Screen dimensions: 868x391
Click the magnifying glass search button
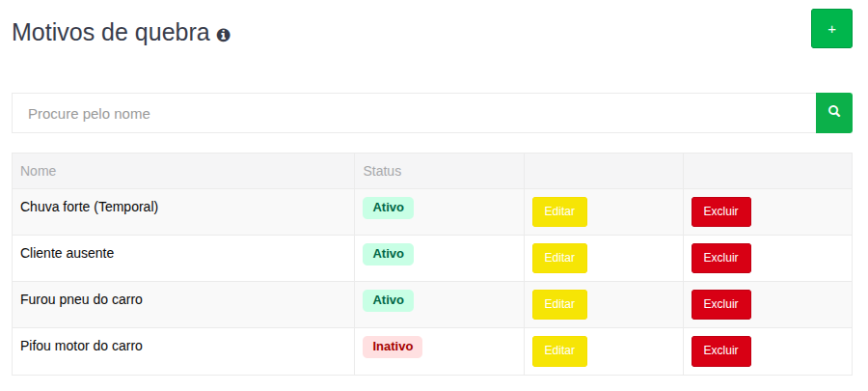[834, 113]
